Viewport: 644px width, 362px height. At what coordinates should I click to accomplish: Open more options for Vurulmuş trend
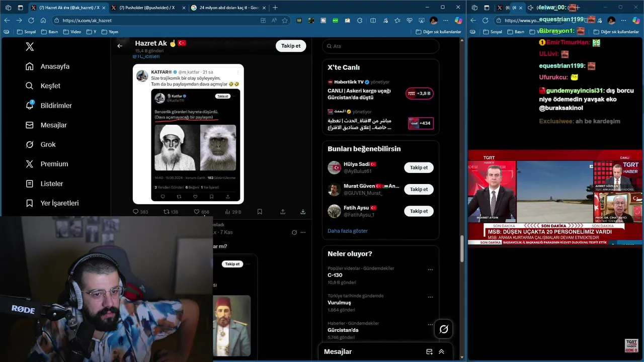(x=430, y=297)
